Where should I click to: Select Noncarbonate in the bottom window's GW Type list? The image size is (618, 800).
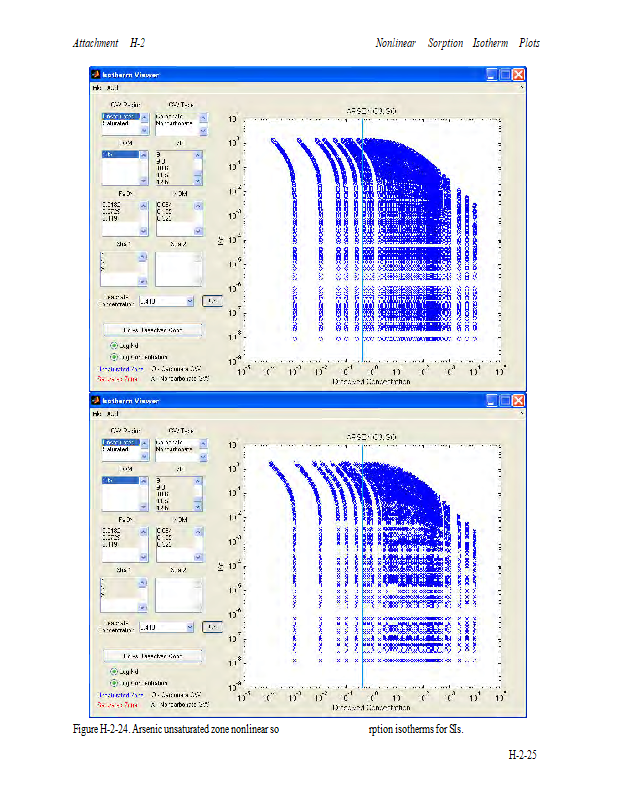[174, 449]
